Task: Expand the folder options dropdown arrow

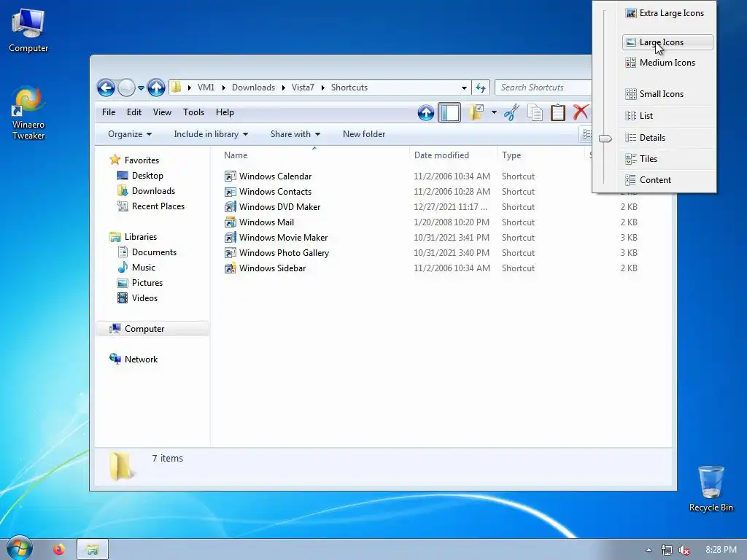Action: (494, 113)
